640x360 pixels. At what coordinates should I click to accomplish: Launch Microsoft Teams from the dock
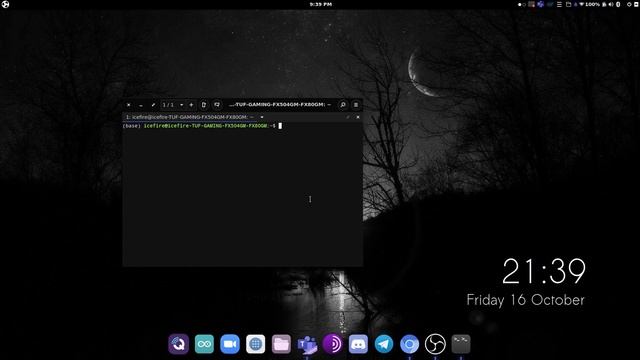[x=307, y=344]
